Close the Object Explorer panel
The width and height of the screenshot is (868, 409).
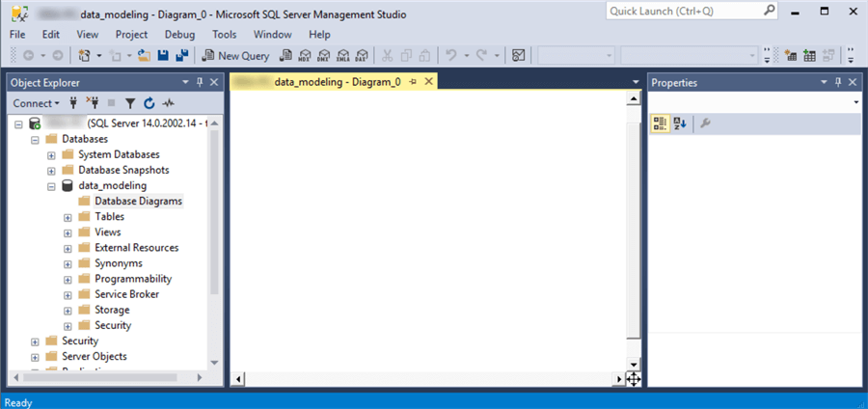pyautogui.click(x=214, y=82)
